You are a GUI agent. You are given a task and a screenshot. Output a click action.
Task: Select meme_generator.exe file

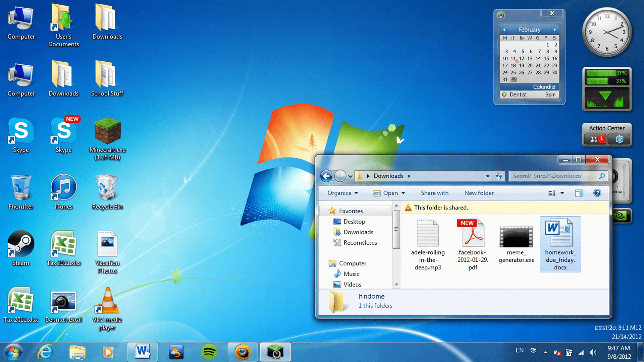[x=516, y=244]
